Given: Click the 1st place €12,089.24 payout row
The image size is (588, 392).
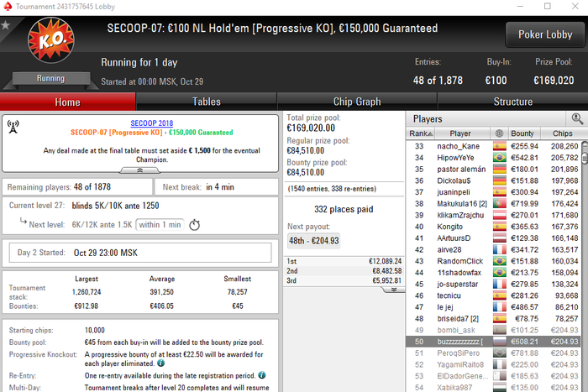Looking at the screenshot, I should point(344,261).
